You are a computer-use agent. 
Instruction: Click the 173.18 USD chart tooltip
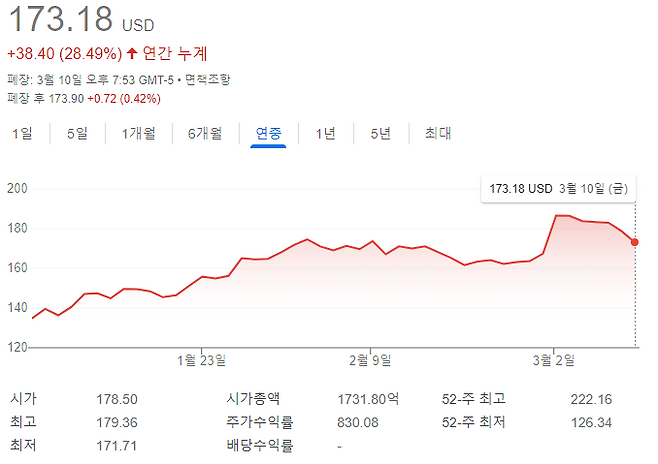[x=557, y=188]
